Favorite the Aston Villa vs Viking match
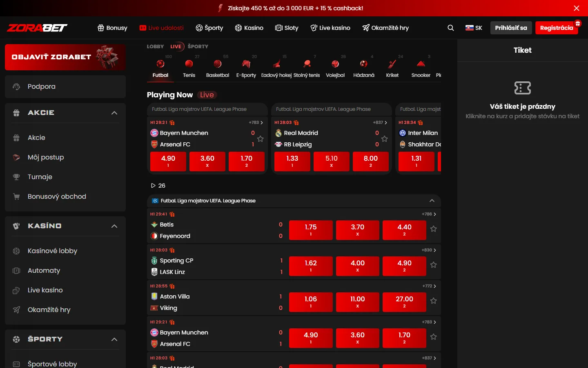The width and height of the screenshot is (588, 368). point(434,301)
